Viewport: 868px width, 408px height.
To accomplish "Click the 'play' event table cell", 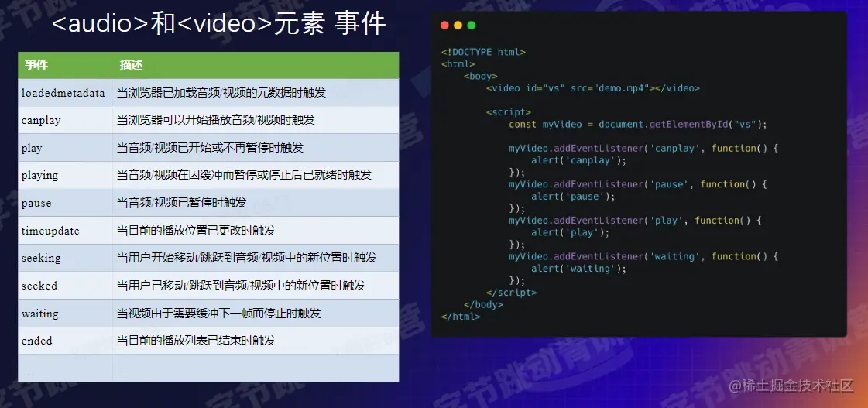I will 65,148.
